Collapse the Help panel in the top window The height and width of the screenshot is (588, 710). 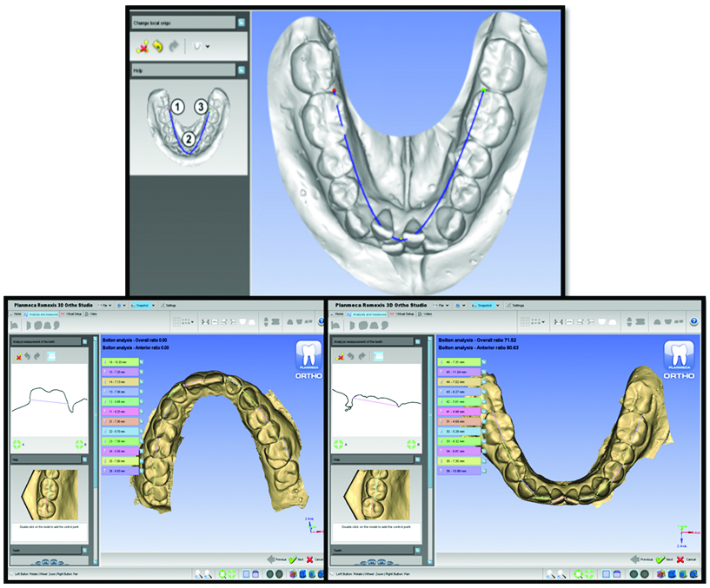(242, 69)
